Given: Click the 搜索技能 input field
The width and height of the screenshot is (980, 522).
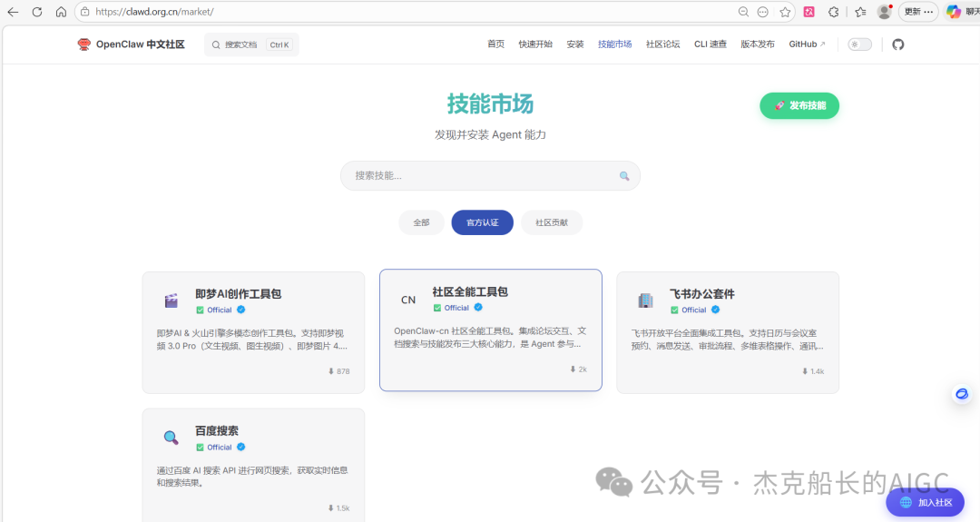Looking at the screenshot, I should pos(490,176).
